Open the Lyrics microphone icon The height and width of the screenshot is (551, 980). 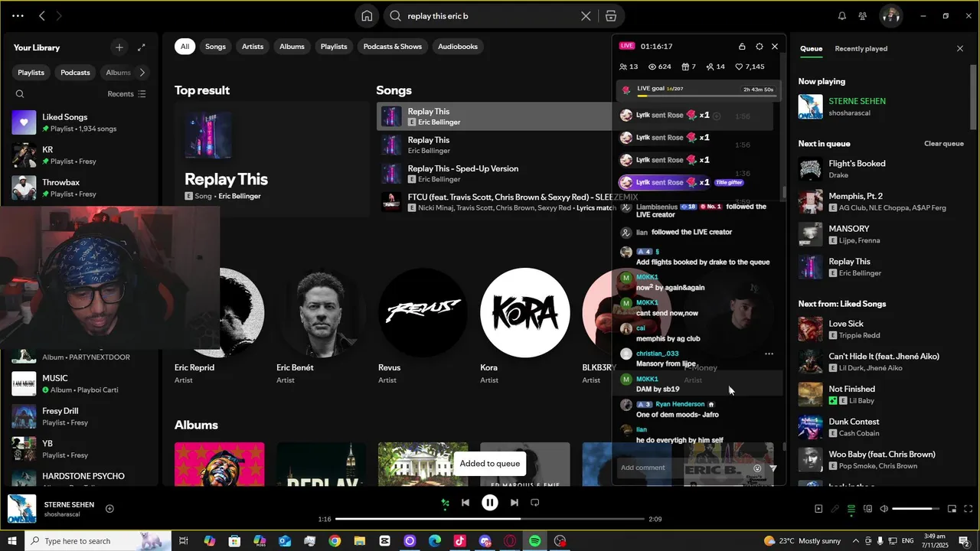[x=835, y=509]
